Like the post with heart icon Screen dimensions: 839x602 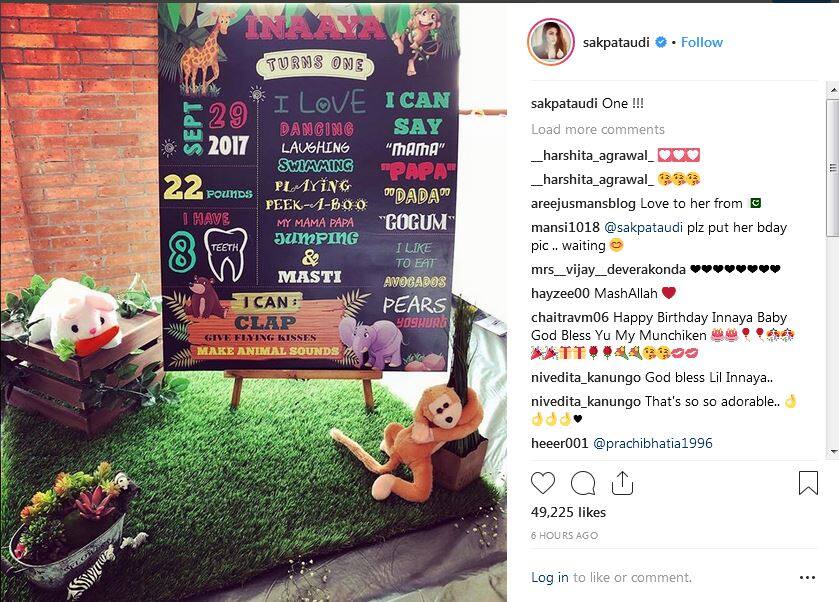(x=543, y=483)
